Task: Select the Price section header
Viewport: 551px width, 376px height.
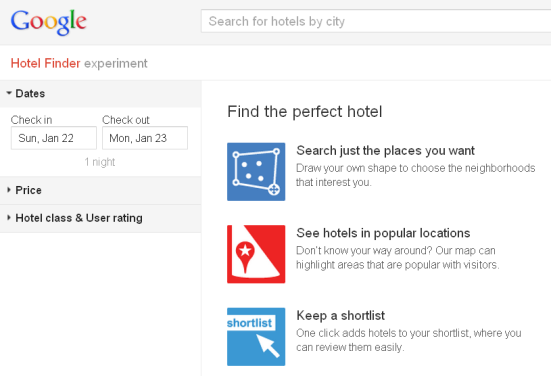Action: pyautogui.click(x=101, y=190)
